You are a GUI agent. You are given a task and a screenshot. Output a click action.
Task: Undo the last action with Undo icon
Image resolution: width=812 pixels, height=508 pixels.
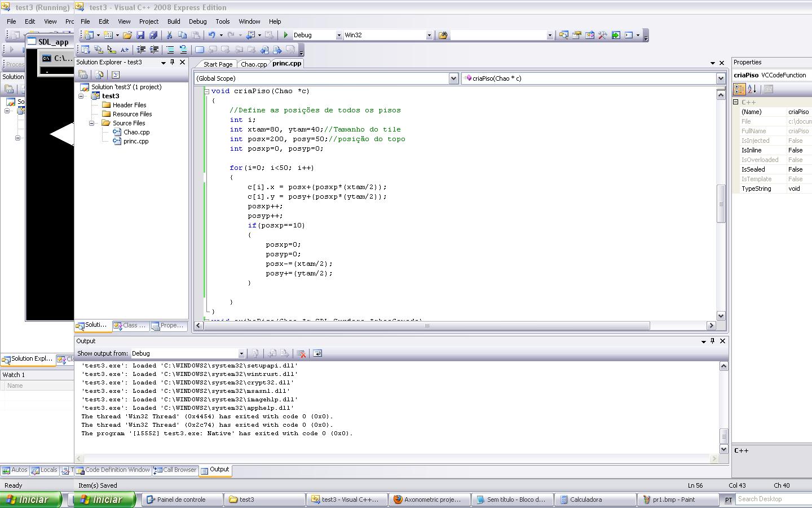click(212, 35)
